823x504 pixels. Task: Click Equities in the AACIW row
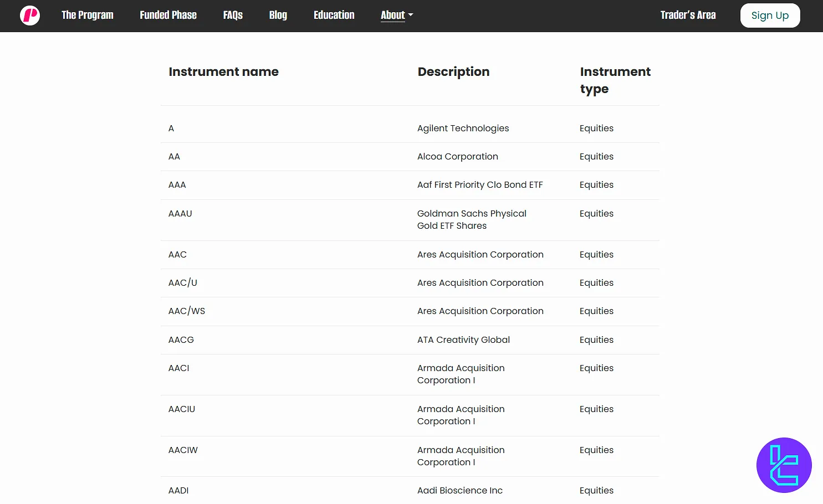[596, 450]
